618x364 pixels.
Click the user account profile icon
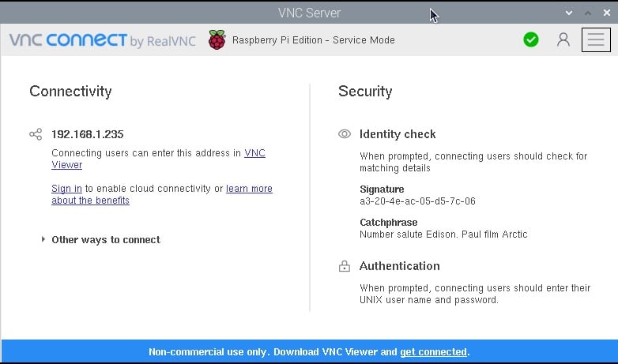coord(563,39)
